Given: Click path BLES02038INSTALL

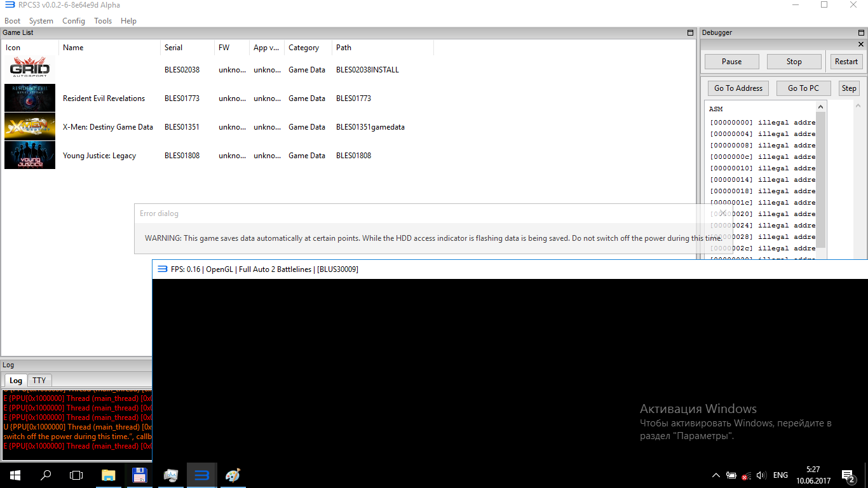Looking at the screenshot, I should (x=367, y=70).
